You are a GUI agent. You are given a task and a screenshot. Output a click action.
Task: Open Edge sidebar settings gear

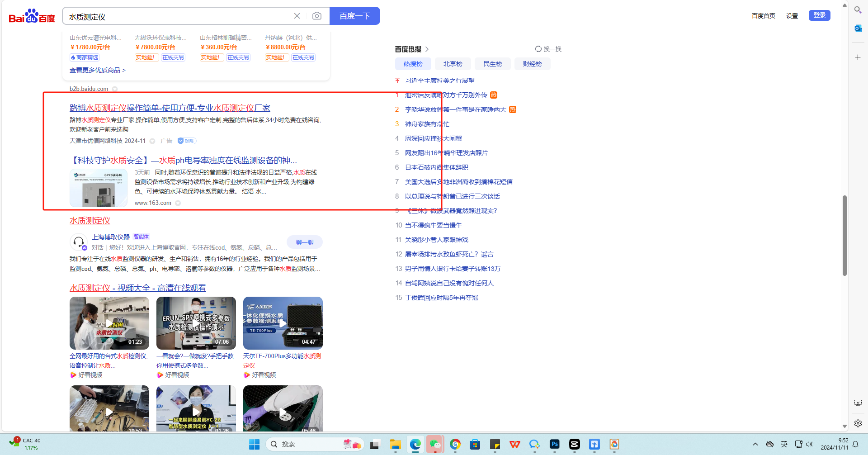(x=858, y=423)
